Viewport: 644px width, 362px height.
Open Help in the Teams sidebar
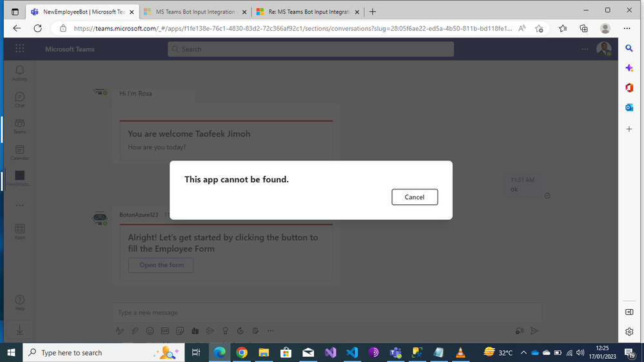[19, 303]
